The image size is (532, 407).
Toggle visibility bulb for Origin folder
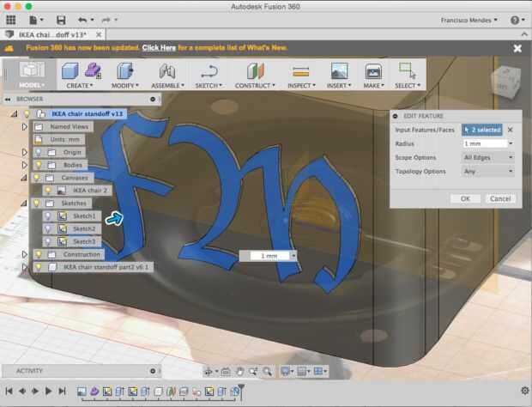39,152
